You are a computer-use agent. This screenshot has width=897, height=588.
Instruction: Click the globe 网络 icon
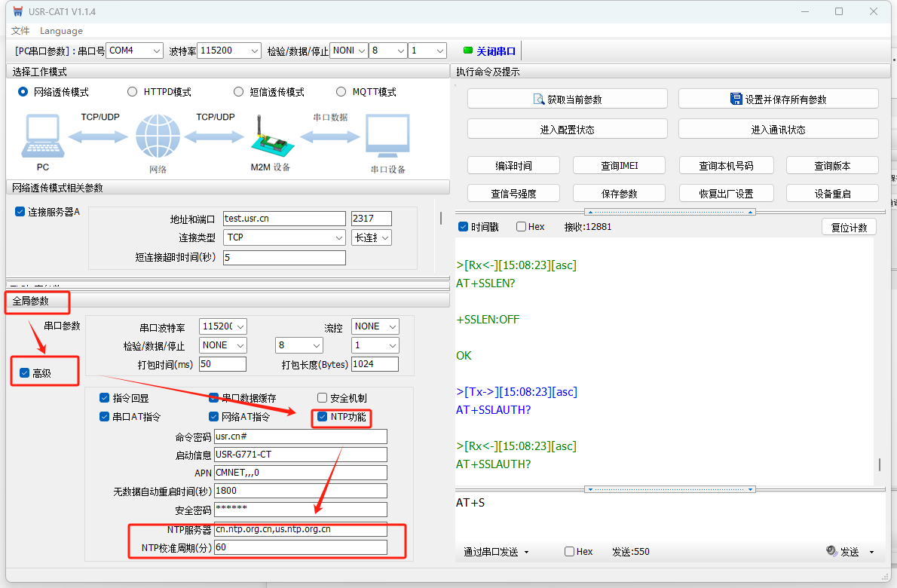(158, 137)
